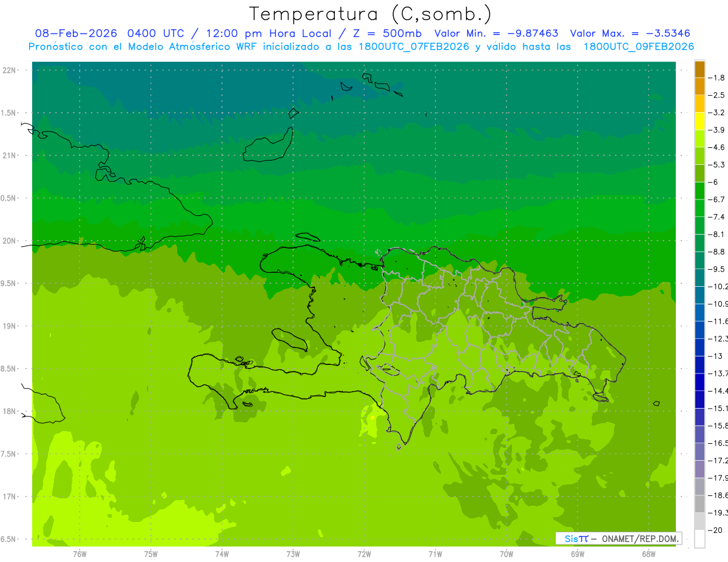The width and height of the screenshot is (728, 562).
Task: Click the 20N latitude label
Action: click(9, 241)
